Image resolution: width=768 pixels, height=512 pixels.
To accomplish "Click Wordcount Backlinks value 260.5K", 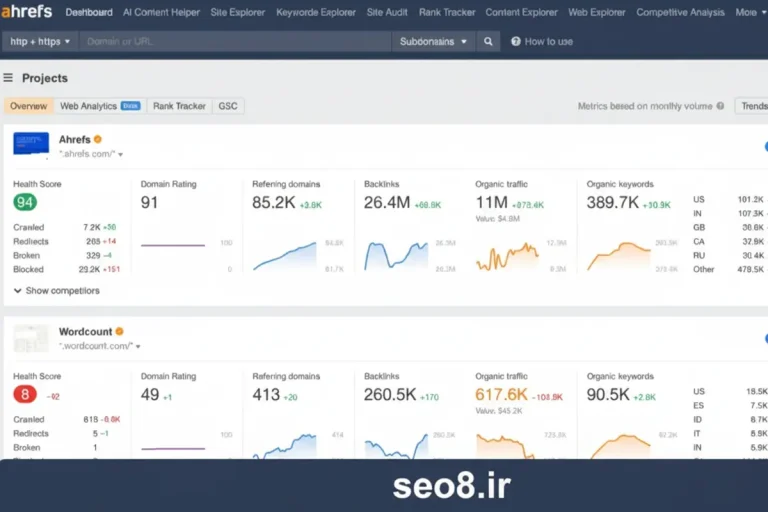I will pos(390,394).
